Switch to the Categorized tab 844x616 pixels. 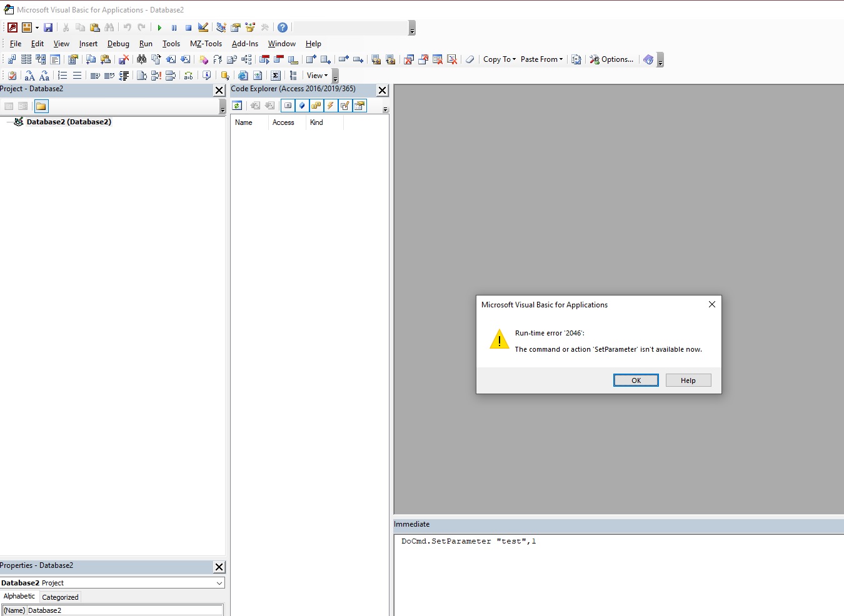pos(60,597)
